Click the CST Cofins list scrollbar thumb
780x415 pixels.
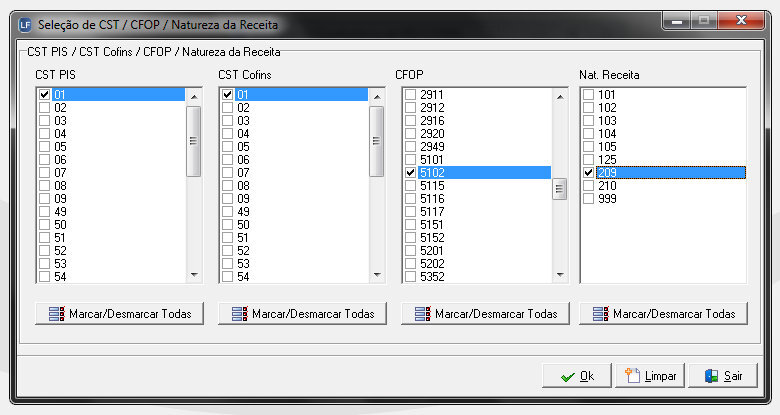point(377,141)
